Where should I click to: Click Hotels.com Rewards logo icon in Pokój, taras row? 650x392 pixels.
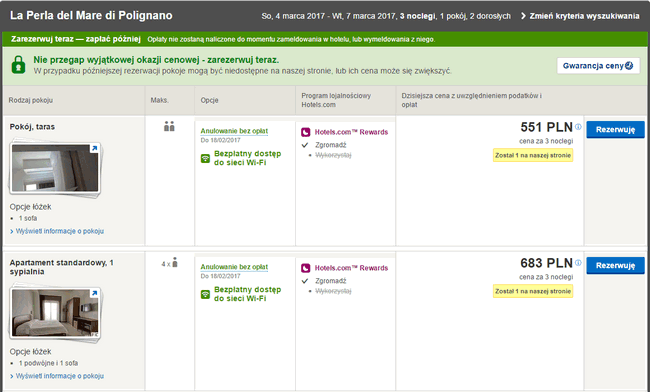(x=306, y=132)
